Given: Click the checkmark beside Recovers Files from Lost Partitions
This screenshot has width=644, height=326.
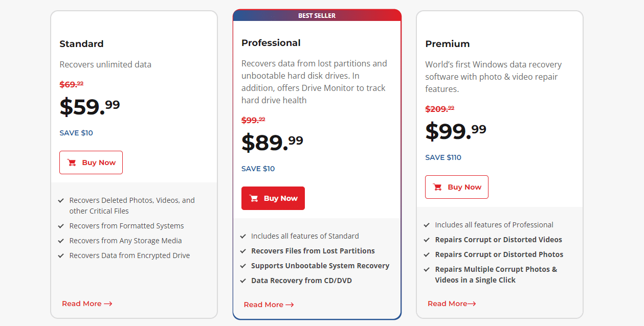Looking at the screenshot, I should 242,250.
